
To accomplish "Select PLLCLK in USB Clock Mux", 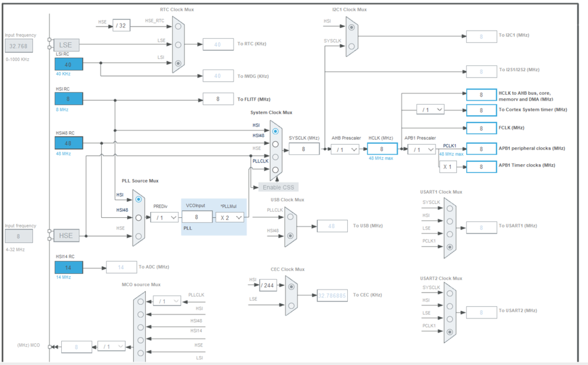I will point(290,217).
